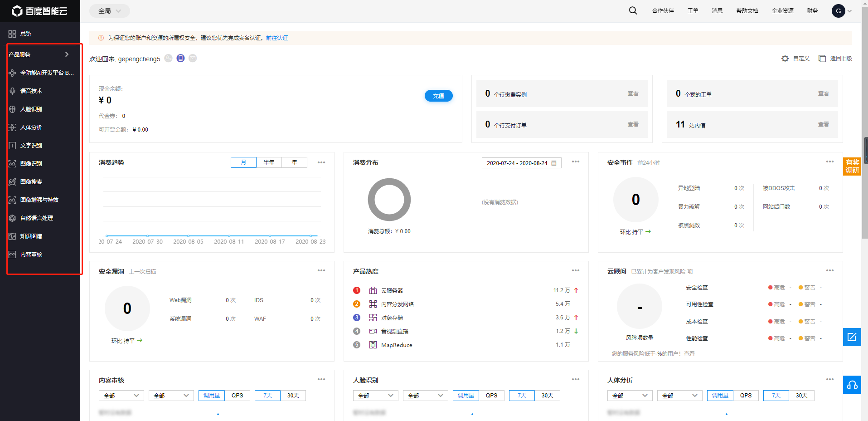Screen dimensions: 868x421
Task: Click the blue feedback edit icon
Action: [852, 337]
